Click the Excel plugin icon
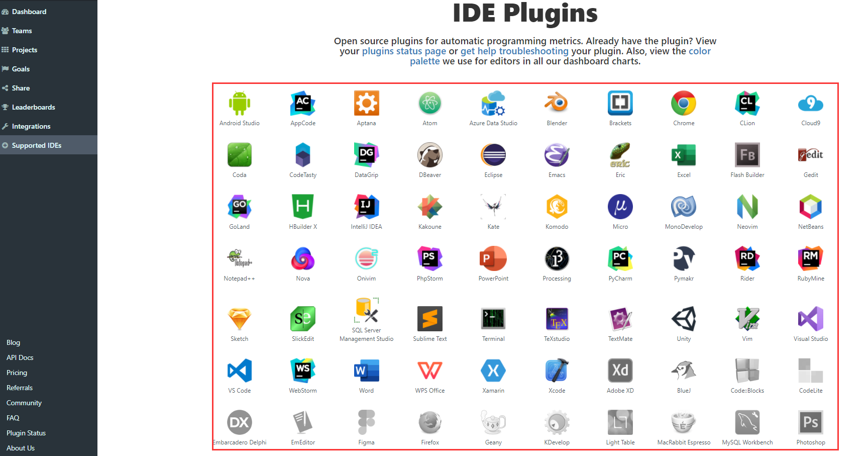Viewport: 868px width, 456px height. 684,155
